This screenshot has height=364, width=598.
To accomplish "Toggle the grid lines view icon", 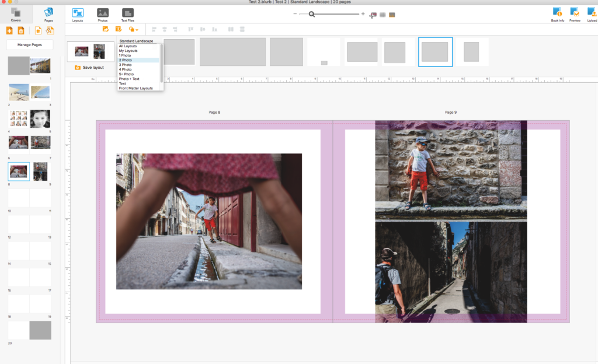I will 383,15.
